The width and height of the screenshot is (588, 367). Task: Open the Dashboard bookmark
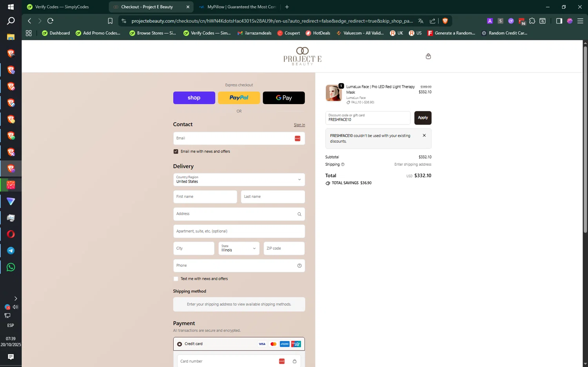click(x=56, y=33)
